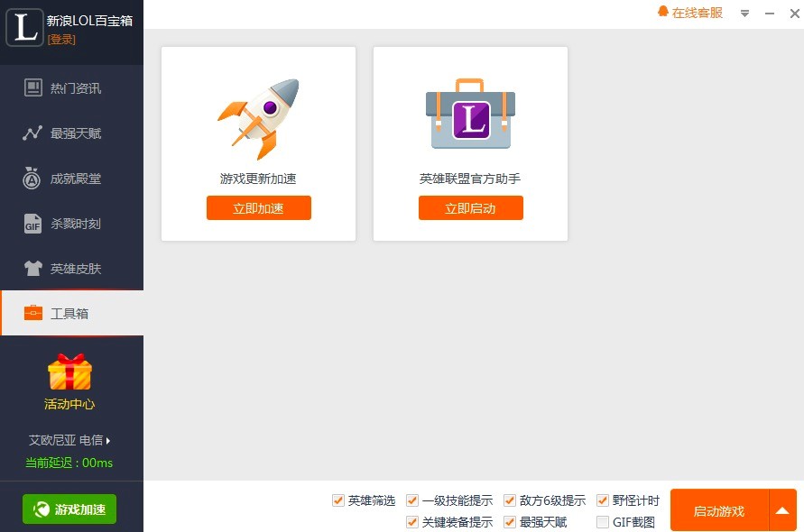Click the rocket icon for game update acceleration
Viewport: 804px width, 532px height.
(x=258, y=118)
